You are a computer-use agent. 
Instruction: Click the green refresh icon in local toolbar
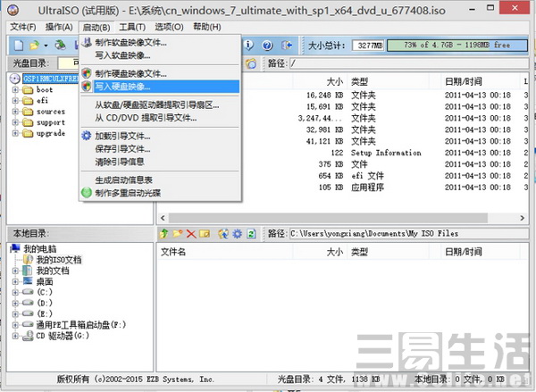[251, 234]
